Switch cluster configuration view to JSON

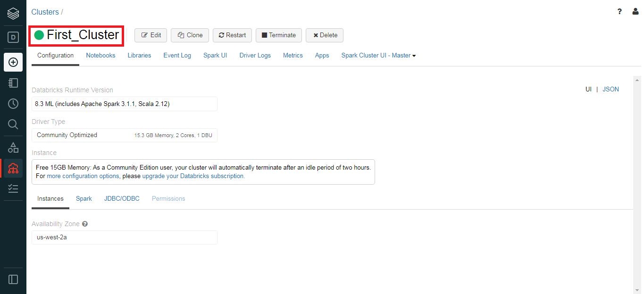[x=611, y=89]
